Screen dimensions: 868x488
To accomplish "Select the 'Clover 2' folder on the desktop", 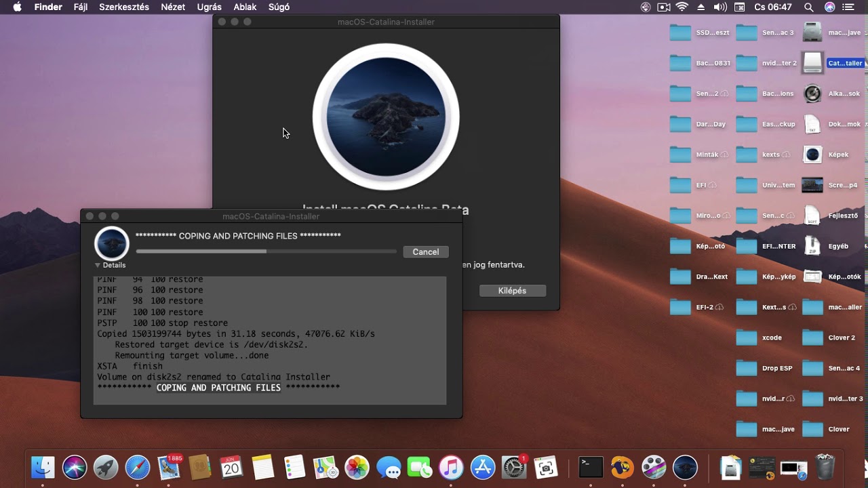I will point(812,338).
